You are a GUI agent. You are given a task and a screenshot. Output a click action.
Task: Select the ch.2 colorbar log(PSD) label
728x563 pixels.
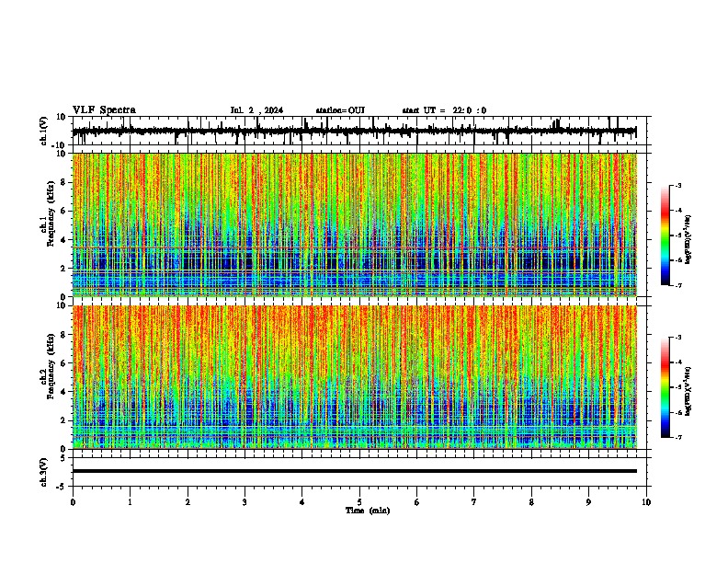coord(688,391)
